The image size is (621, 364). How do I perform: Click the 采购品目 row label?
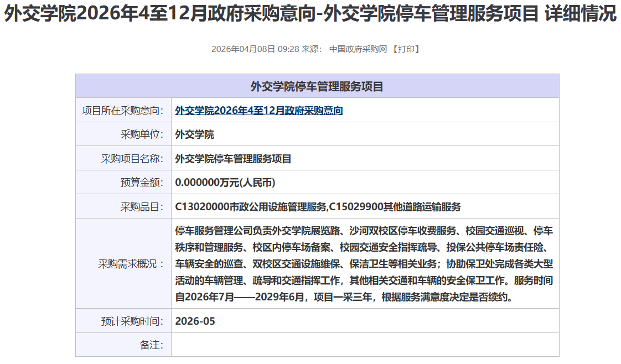[x=142, y=207]
